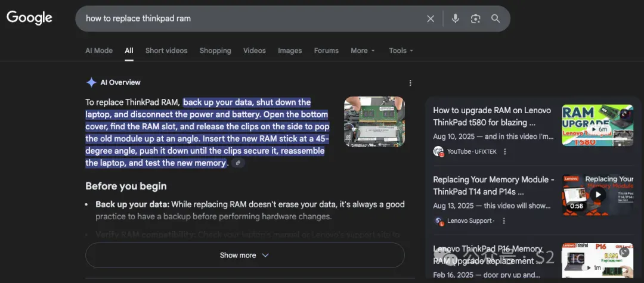This screenshot has height=283, width=644.
Task: Click the YouTube UFIXTEK channel icon
Action: (439, 151)
